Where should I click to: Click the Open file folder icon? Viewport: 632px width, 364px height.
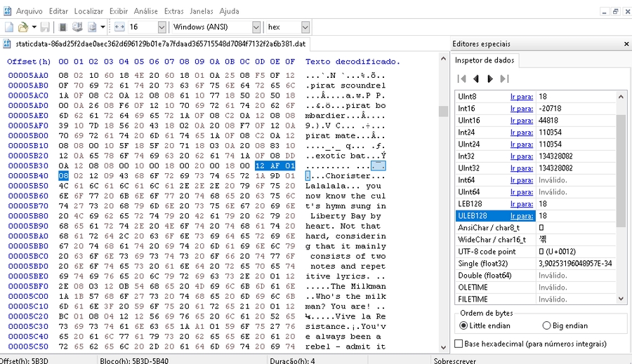(23, 27)
